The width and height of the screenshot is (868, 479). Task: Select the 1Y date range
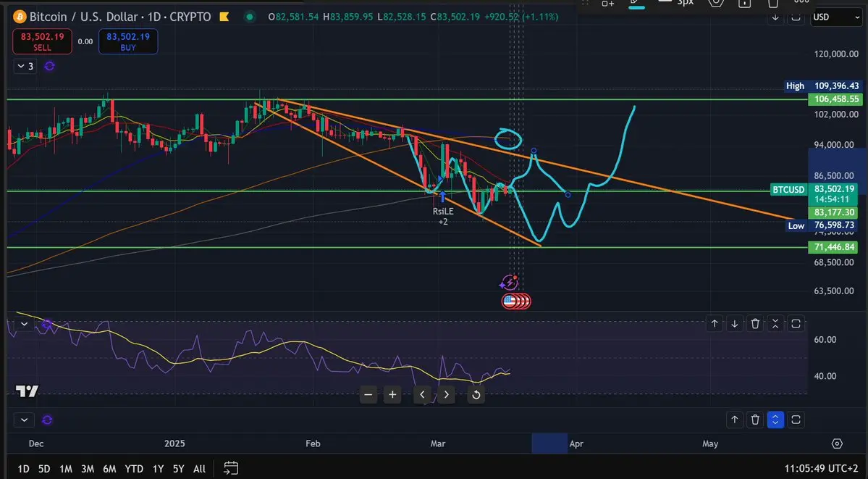pyautogui.click(x=158, y=469)
